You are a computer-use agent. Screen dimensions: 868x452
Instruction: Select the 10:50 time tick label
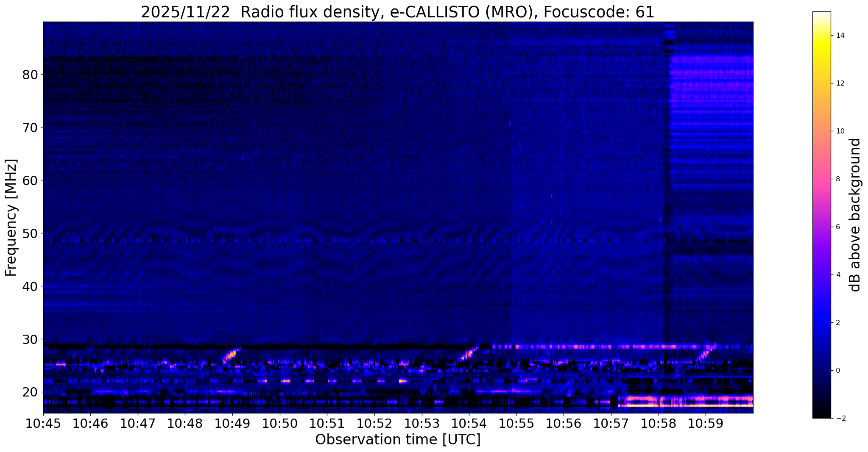(279, 424)
